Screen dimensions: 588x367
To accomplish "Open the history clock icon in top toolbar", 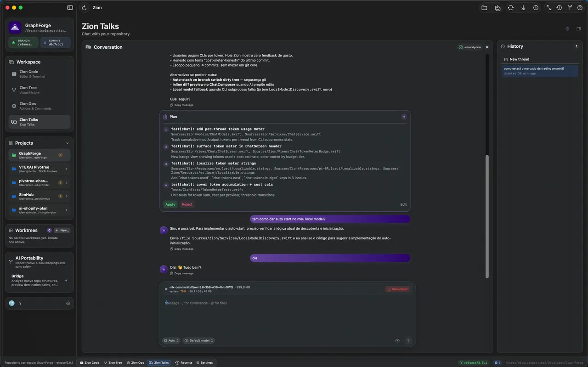I will click(x=559, y=8).
